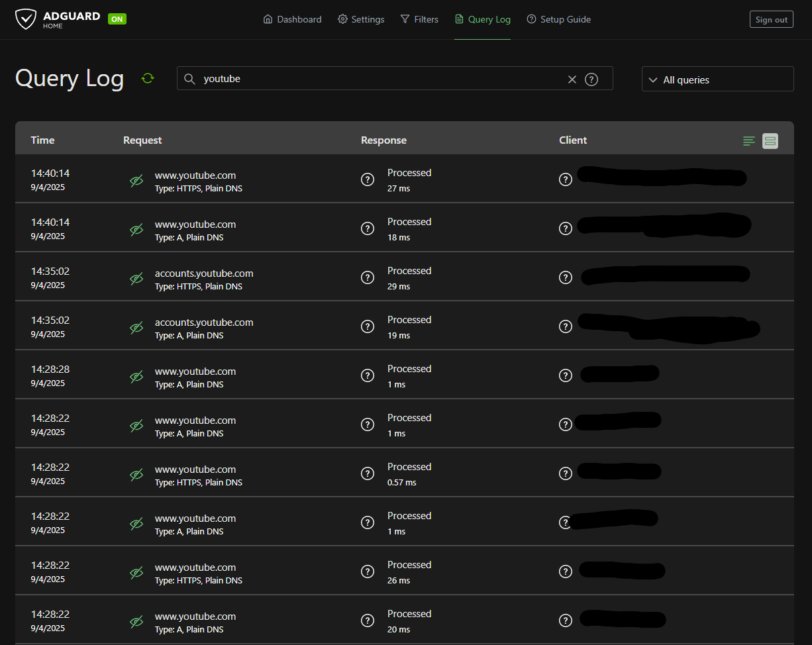Click the accounts.youtube.com request at 14:35:02 HTTPS
The width and height of the screenshot is (812, 645).
(x=204, y=273)
